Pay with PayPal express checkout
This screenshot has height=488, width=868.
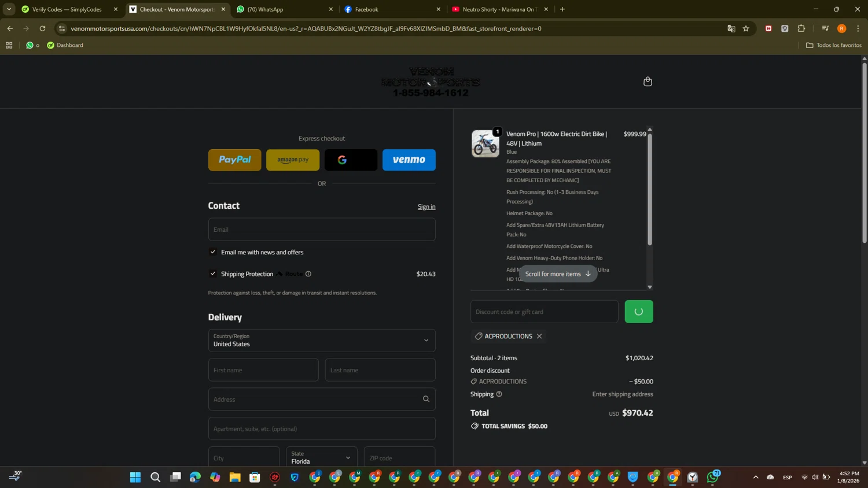point(235,160)
